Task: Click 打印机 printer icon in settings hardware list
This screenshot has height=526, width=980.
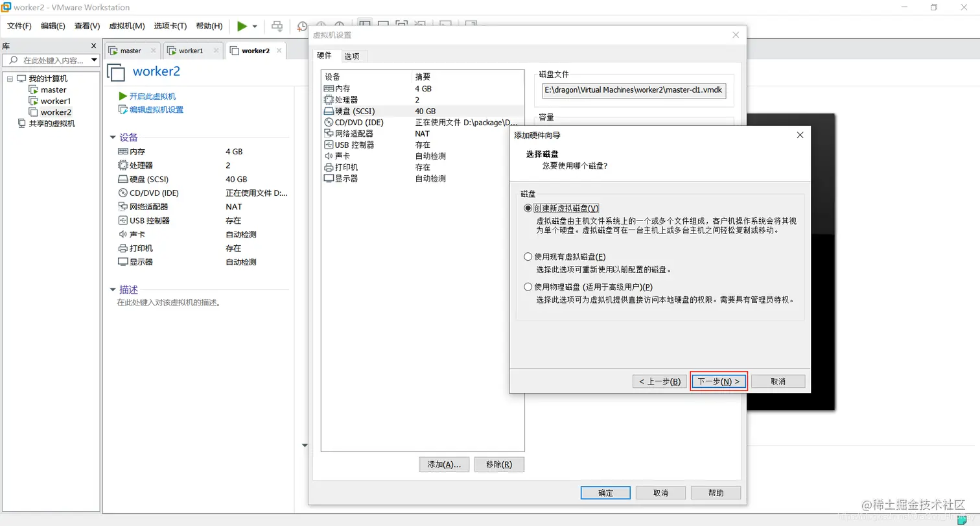Action: [329, 167]
